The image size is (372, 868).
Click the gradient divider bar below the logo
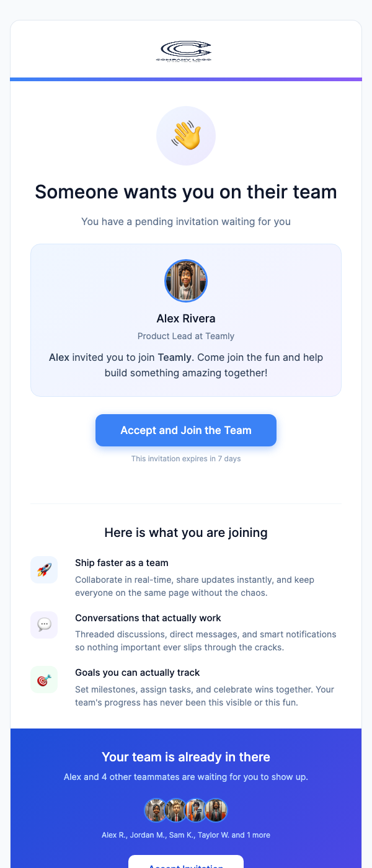[x=185, y=79]
